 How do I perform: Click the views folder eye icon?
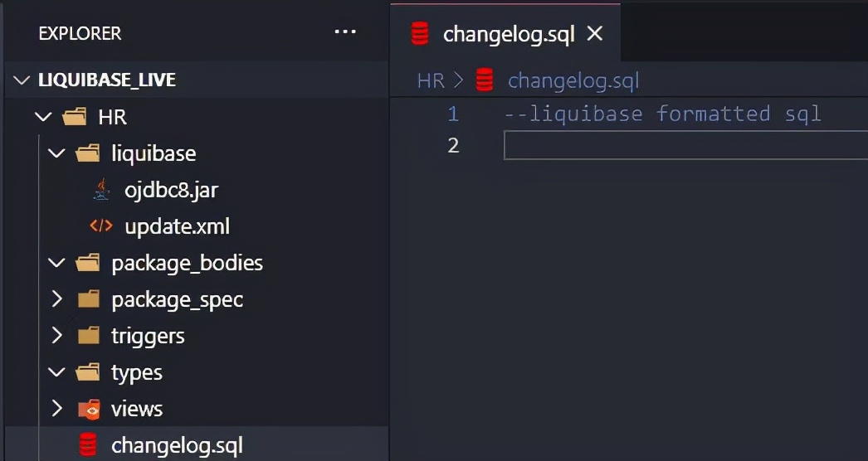[x=89, y=409]
